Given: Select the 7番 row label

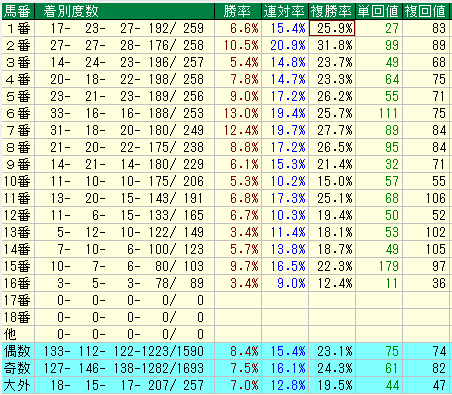Looking at the screenshot, I should (18, 130).
